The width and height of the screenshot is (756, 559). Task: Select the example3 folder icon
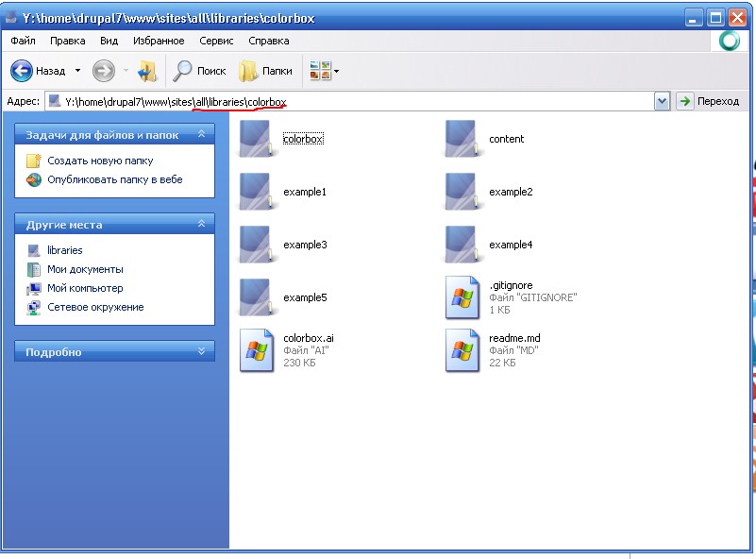click(x=256, y=245)
